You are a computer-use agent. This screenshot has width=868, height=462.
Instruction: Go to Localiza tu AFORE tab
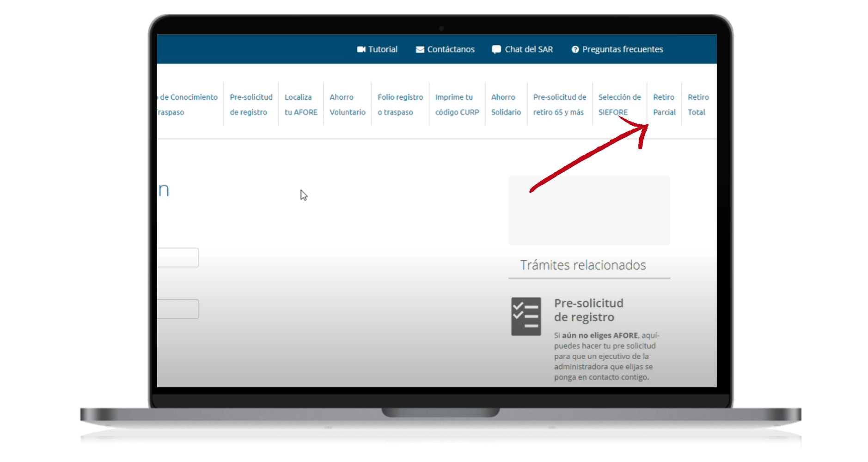(x=301, y=104)
